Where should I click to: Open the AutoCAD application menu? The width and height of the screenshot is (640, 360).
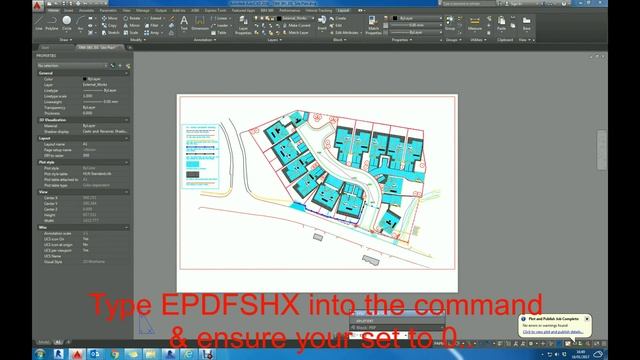tap(38, 5)
